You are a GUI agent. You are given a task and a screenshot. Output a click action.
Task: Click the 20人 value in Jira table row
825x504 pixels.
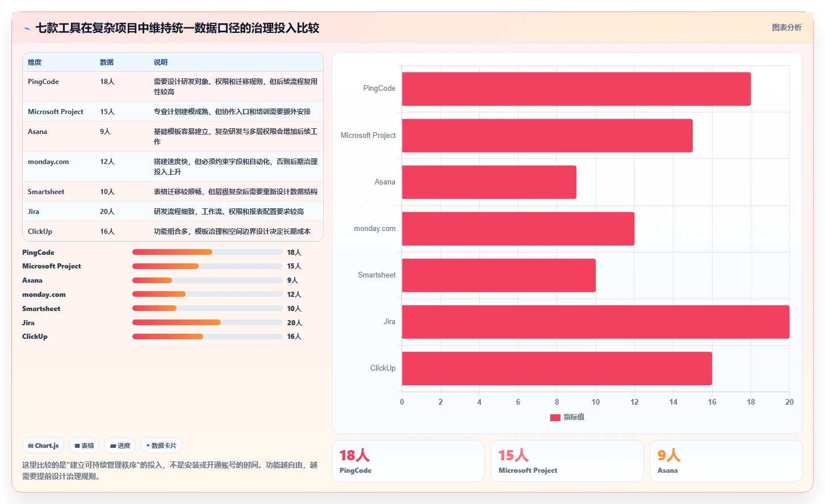click(107, 212)
